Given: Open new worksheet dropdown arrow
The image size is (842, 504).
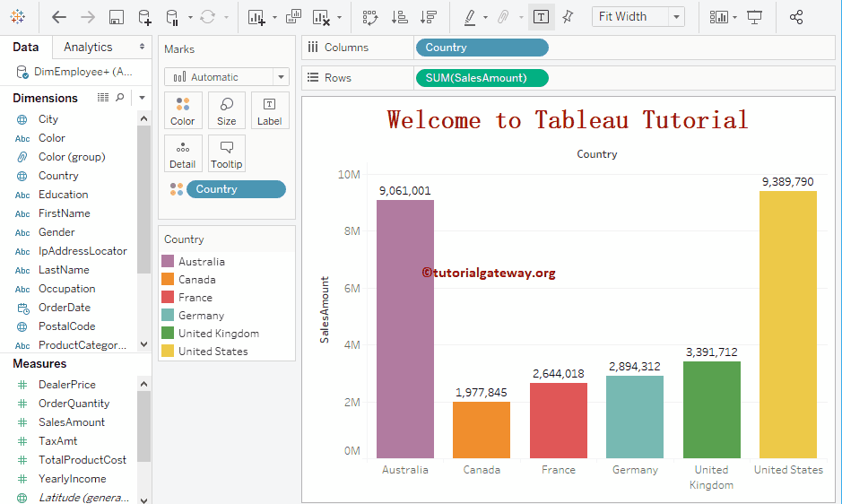Looking at the screenshot, I should point(274,17).
